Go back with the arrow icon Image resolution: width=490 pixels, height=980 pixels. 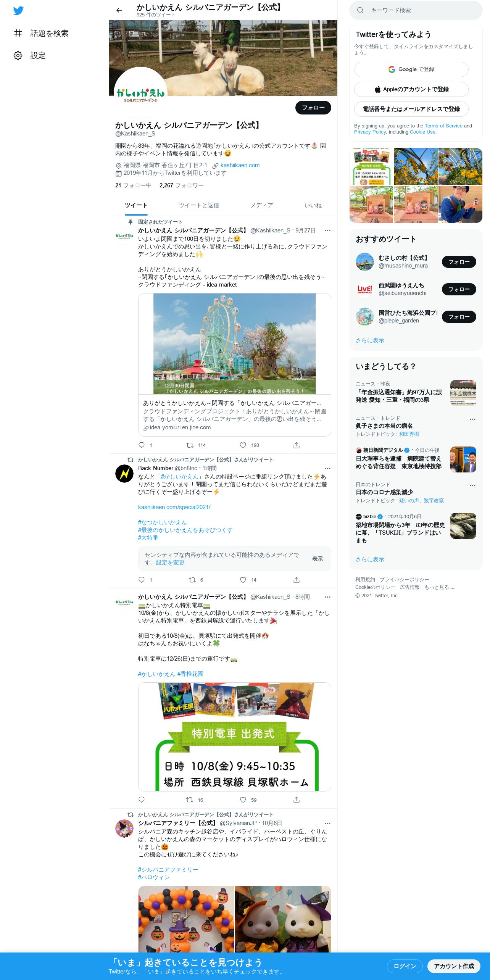pos(119,10)
